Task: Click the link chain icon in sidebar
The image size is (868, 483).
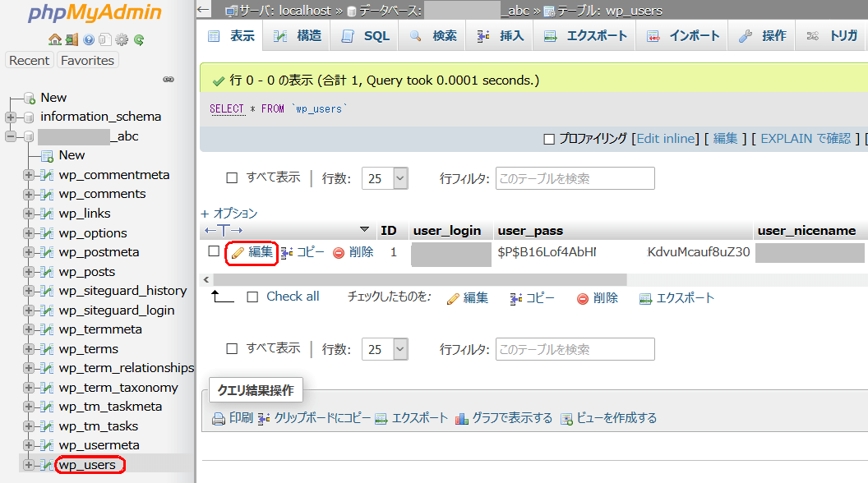Action: pos(169,80)
